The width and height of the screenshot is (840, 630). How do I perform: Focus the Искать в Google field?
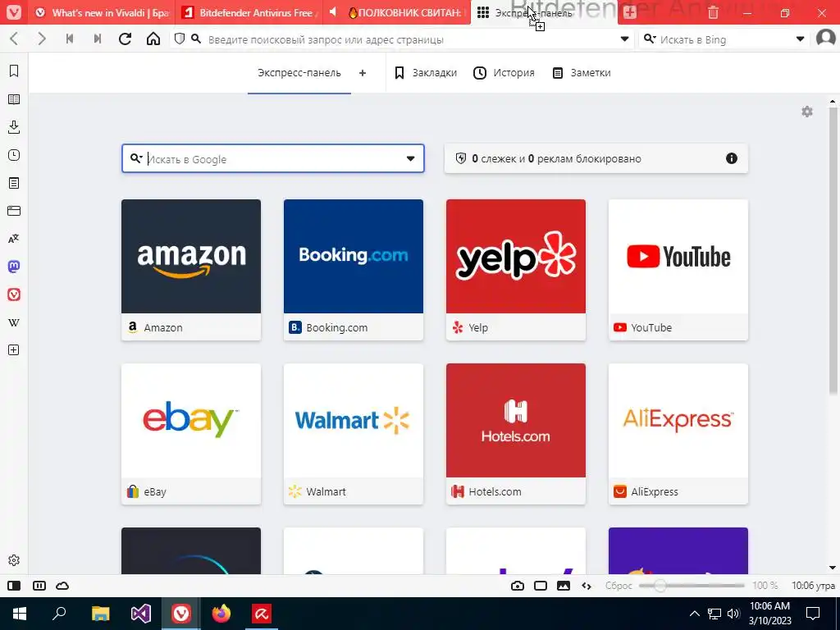point(273,158)
